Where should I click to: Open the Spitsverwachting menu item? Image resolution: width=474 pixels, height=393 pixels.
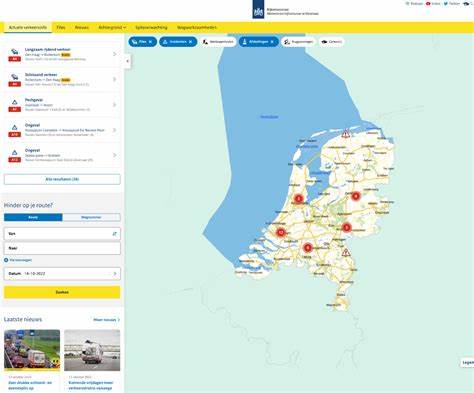tap(151, 27)
